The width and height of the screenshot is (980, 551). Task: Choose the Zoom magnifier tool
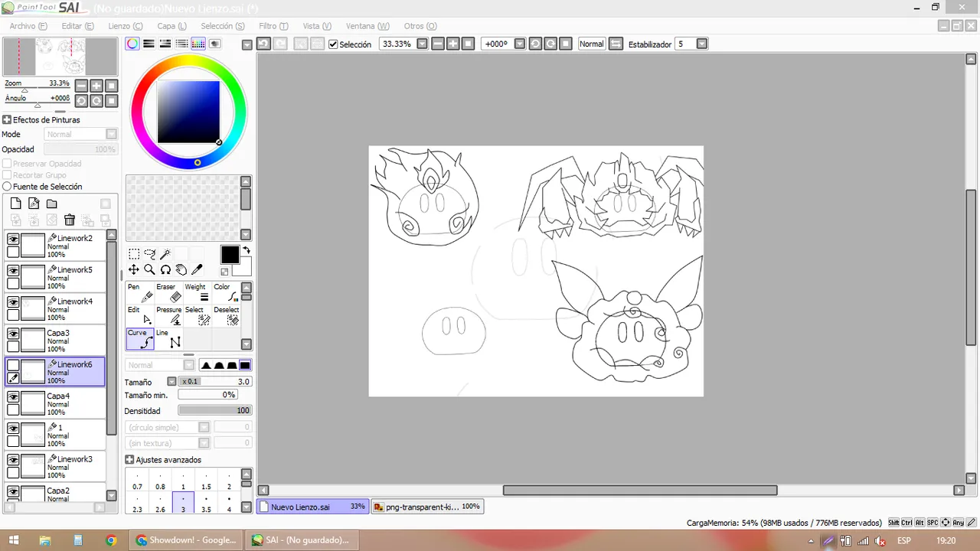click(x=149, y=269)
